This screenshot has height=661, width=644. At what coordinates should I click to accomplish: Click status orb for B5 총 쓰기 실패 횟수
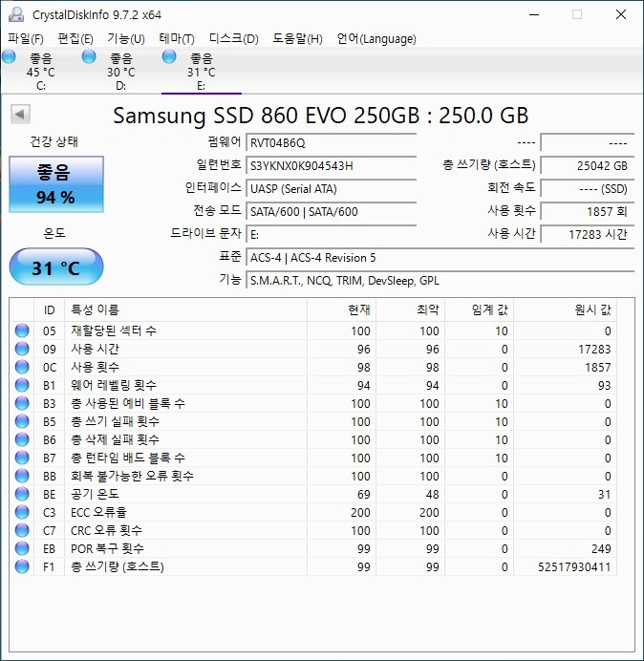click(22, 421)
